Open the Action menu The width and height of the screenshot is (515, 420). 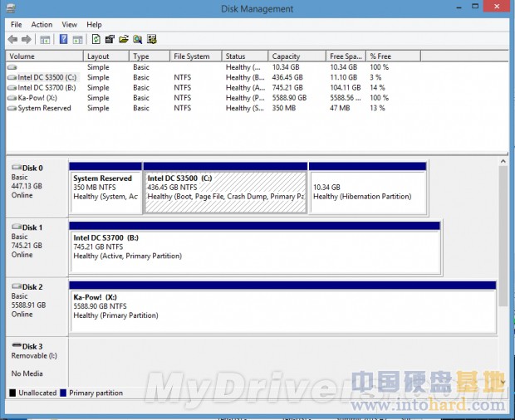click(x=42, y=25)
